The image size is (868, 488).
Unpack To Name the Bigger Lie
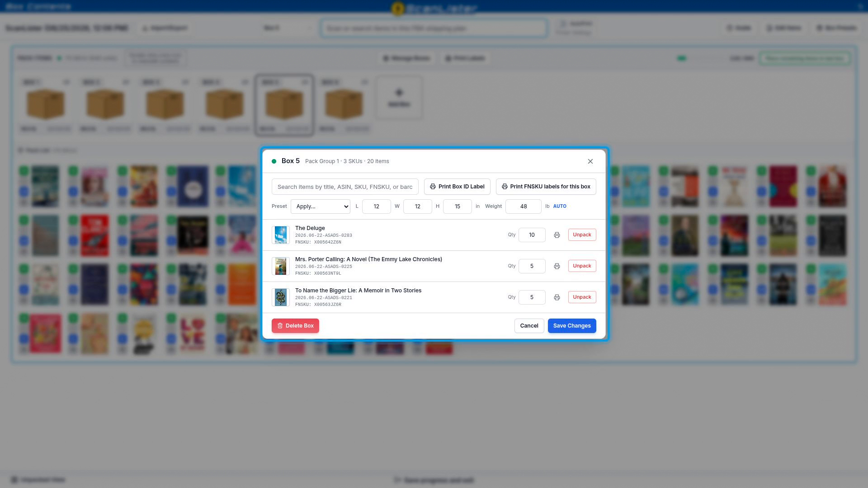(x=582, y=297)
